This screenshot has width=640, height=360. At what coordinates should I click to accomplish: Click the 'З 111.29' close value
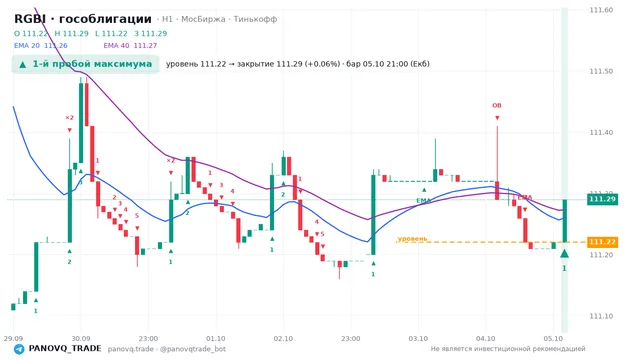tap(151, 33)
